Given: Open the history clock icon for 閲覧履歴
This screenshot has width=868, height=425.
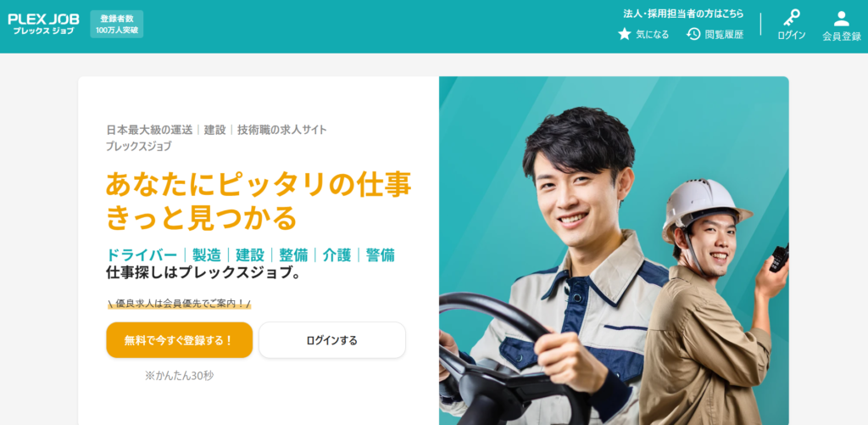Looking at the screenshot, I should point(693,34).
